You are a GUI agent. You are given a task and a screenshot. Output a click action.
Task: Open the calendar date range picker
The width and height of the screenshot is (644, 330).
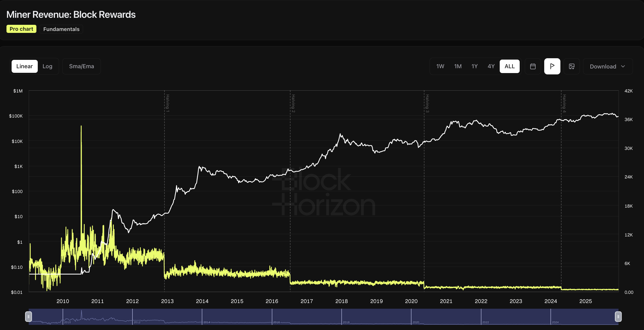tap(533, 66)
